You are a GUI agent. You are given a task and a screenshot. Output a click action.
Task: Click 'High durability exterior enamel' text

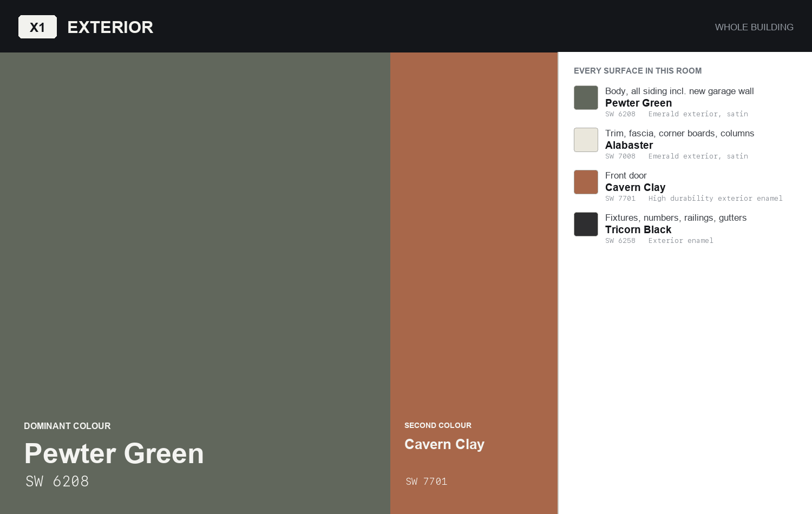tap(716, 199)
